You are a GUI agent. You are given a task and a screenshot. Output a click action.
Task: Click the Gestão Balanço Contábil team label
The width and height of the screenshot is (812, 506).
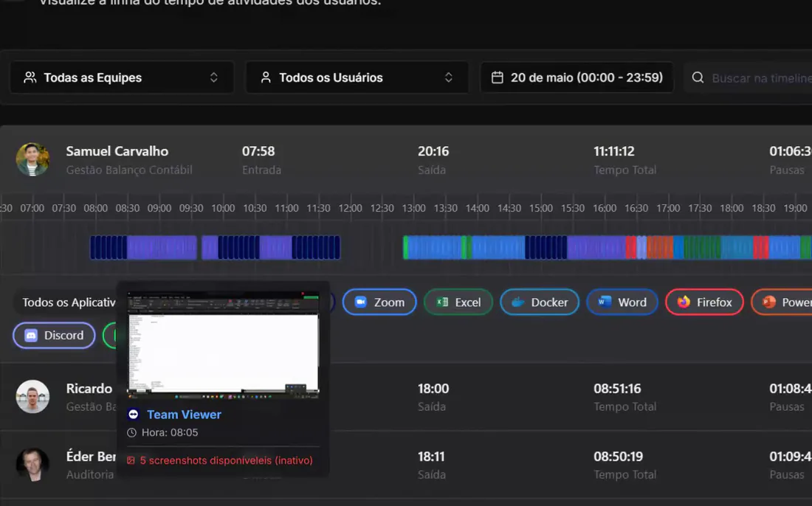click(129, 170)
